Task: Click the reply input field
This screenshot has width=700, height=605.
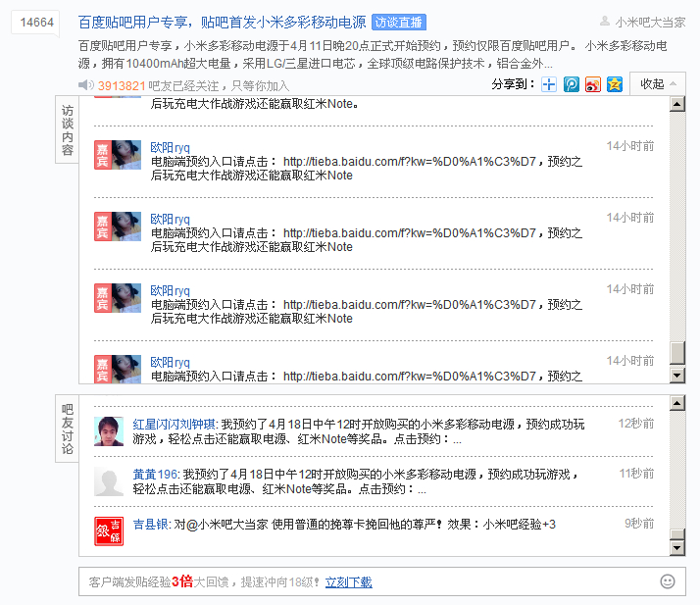Action: pos(382,581)
